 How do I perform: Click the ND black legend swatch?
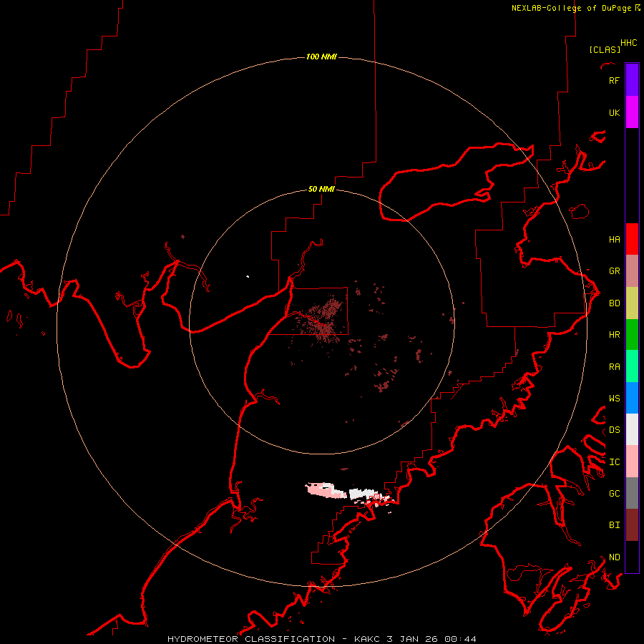[632, 557]
